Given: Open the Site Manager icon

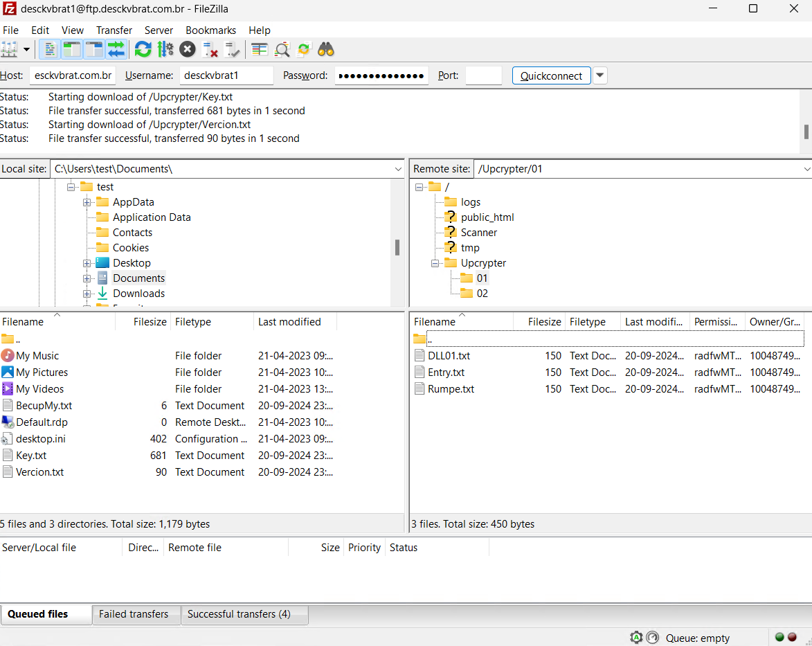Looking at the screenshot, I should point(9,49).
